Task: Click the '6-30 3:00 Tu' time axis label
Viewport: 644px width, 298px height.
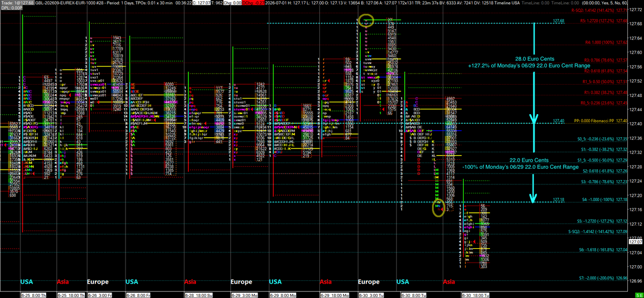Action: pos(370,295)
